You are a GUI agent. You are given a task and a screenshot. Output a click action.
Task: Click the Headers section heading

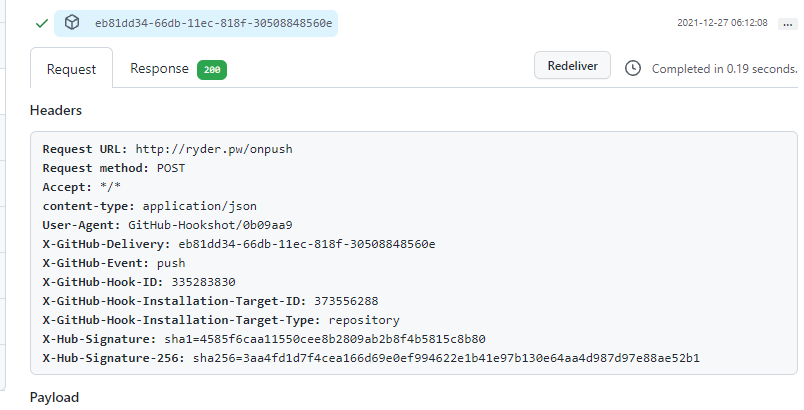coord(56,110)
